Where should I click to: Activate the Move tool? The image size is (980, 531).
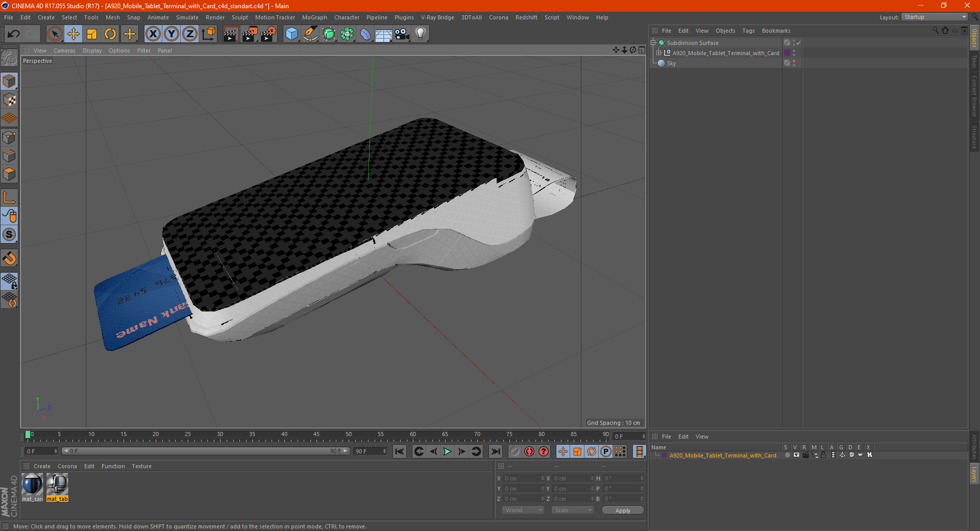click(x=73, y=34)
